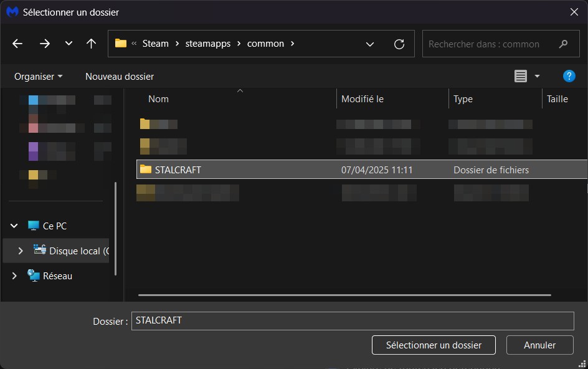Open address bar history dropdown

(x=370, y=44)
